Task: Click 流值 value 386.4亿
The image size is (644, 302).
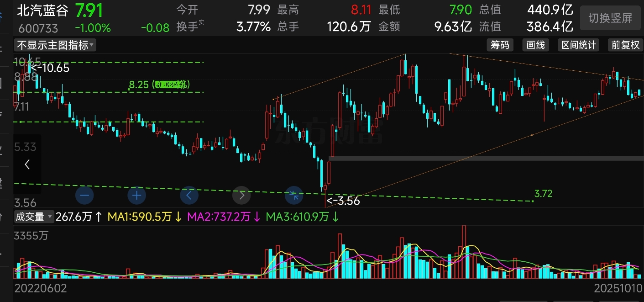Action: (x=550, y=27)
